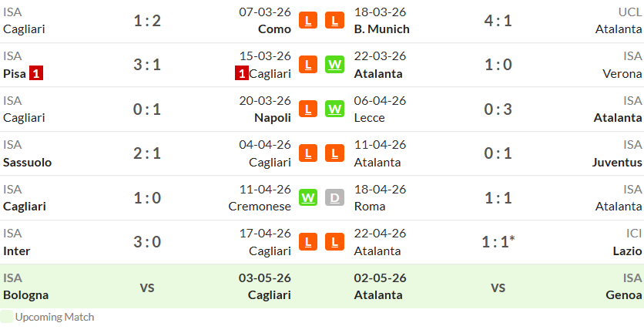Click the L badge for the Cagliari vs Como match
644x333 pixels.
pos(308,20)
